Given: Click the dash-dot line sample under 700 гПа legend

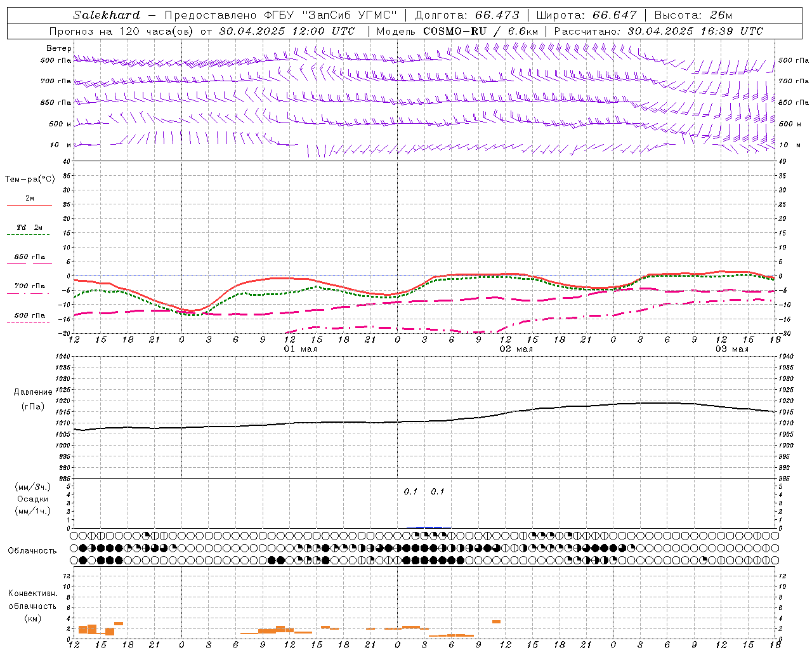Looking at the screenshot, I should coord(28,293).
